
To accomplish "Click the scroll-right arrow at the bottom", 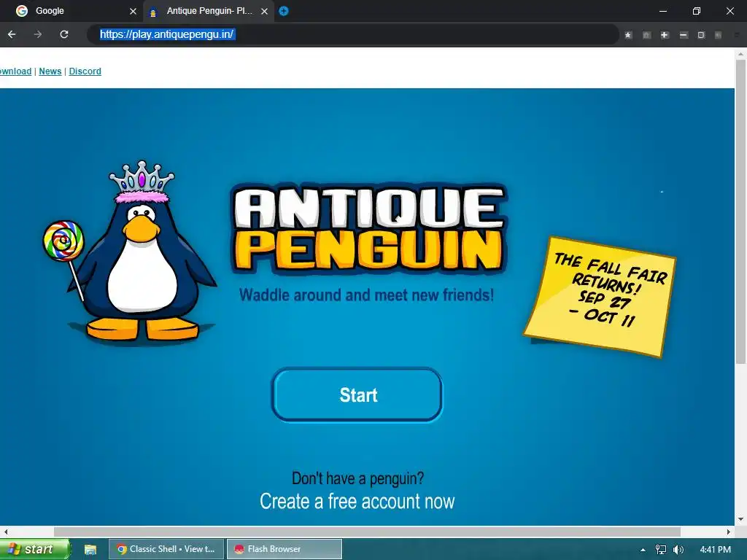I will 729,532.
